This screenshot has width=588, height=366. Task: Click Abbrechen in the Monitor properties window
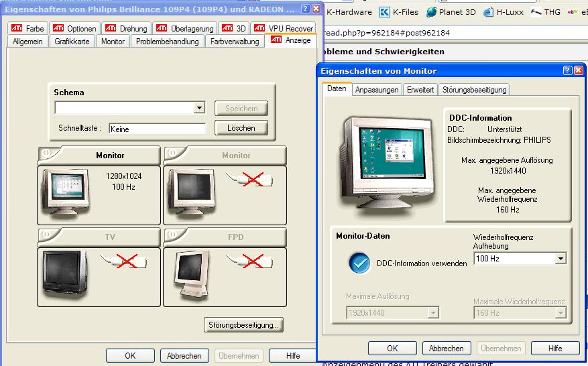click(447, 349)
